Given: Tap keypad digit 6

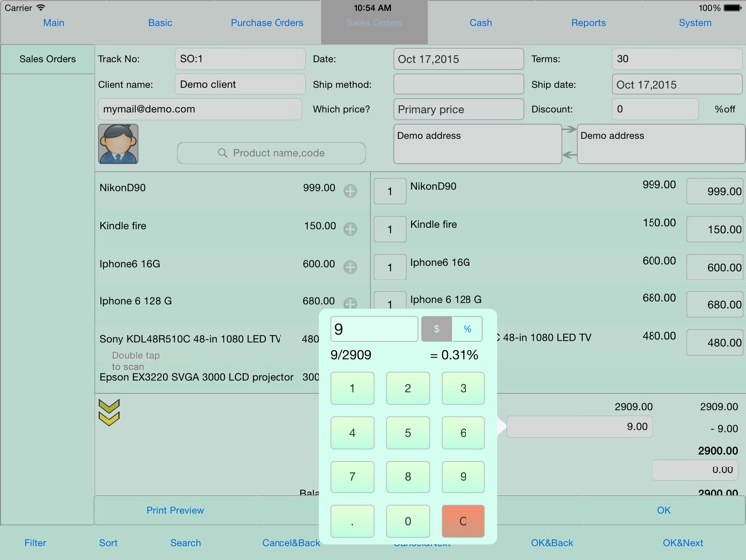Looking at the screenshot, I should pos(463,433).
